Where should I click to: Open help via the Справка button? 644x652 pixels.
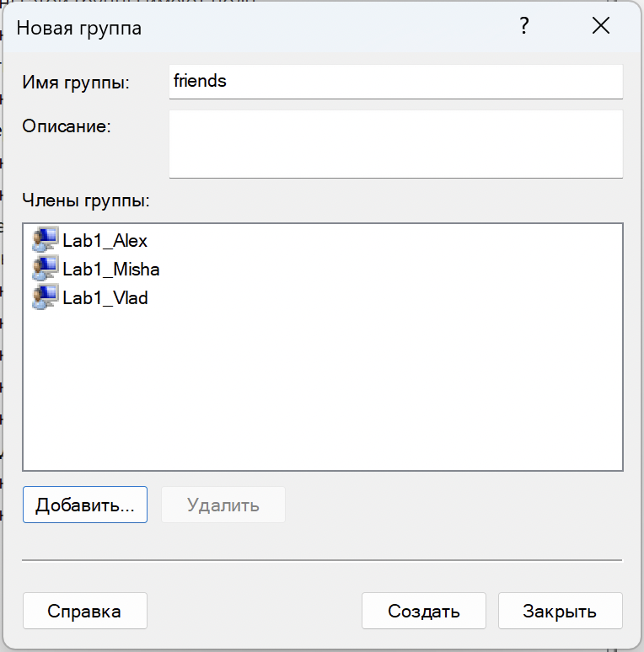pos(84,611)
